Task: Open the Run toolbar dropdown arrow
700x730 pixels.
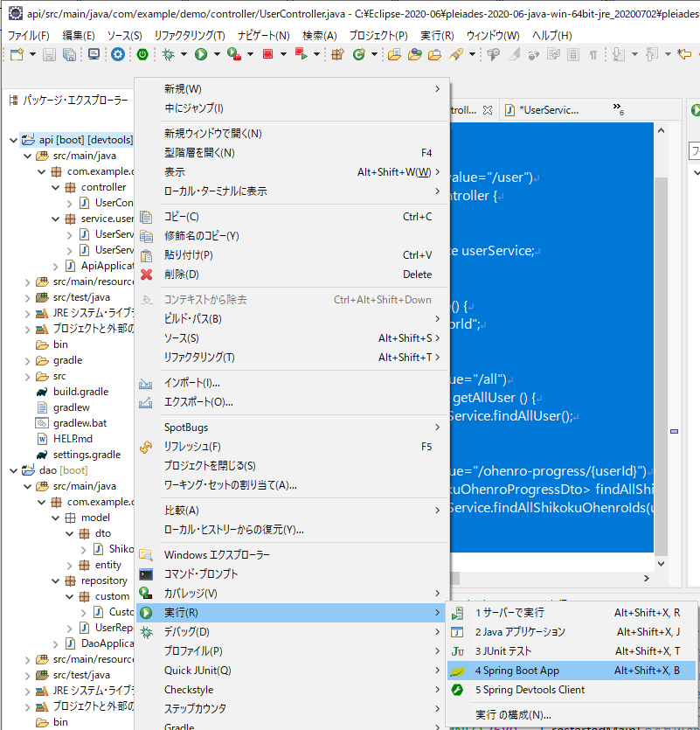Action: 217,54
